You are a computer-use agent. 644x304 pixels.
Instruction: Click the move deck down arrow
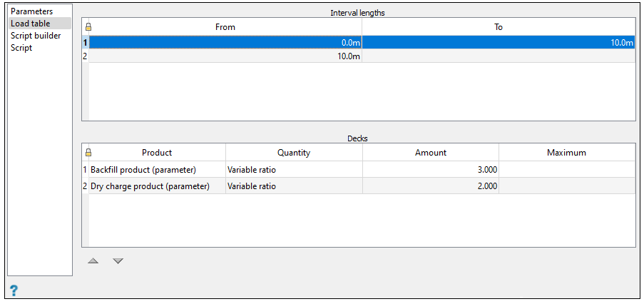(x=118, y=261)
